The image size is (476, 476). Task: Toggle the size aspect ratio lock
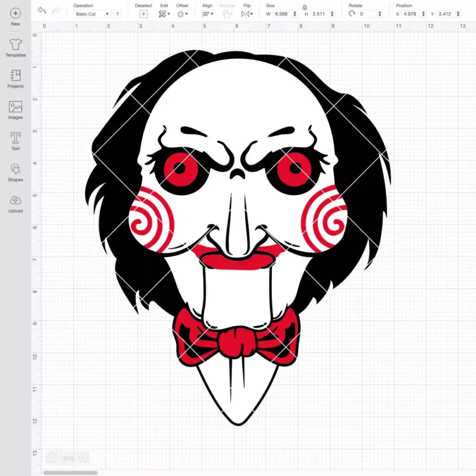click(305, 7)
